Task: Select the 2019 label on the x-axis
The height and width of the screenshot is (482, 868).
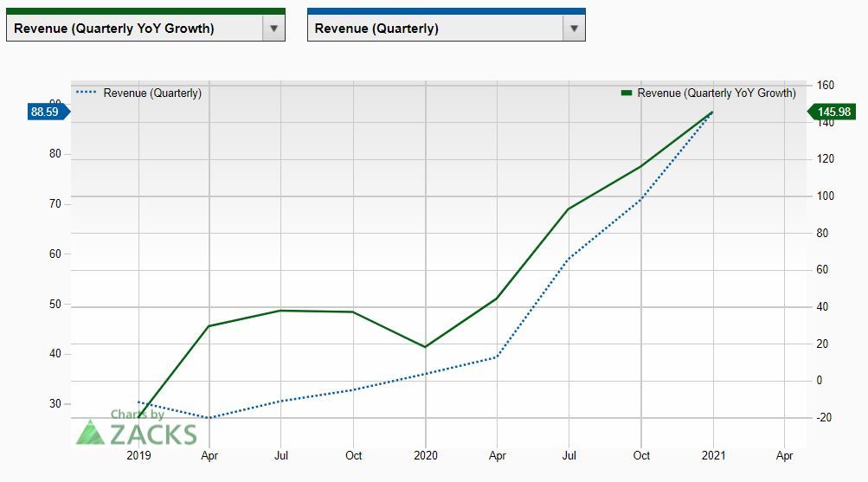Action: 138,455
